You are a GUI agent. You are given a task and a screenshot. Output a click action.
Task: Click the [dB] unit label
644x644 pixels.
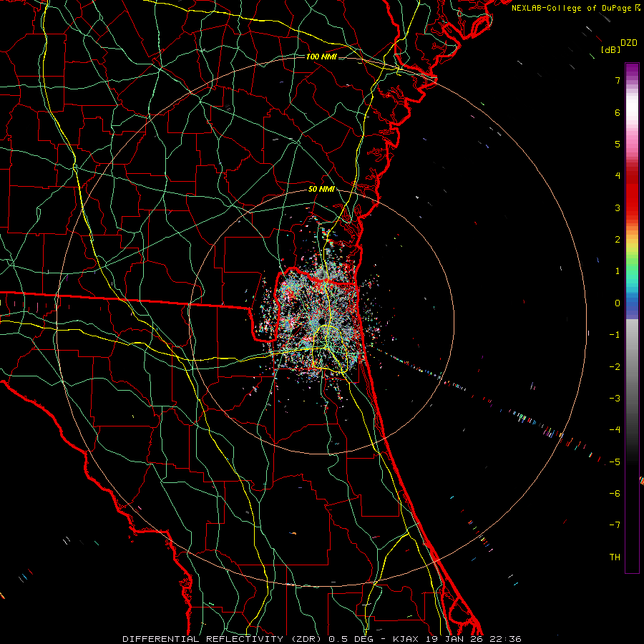click(610, 49)
